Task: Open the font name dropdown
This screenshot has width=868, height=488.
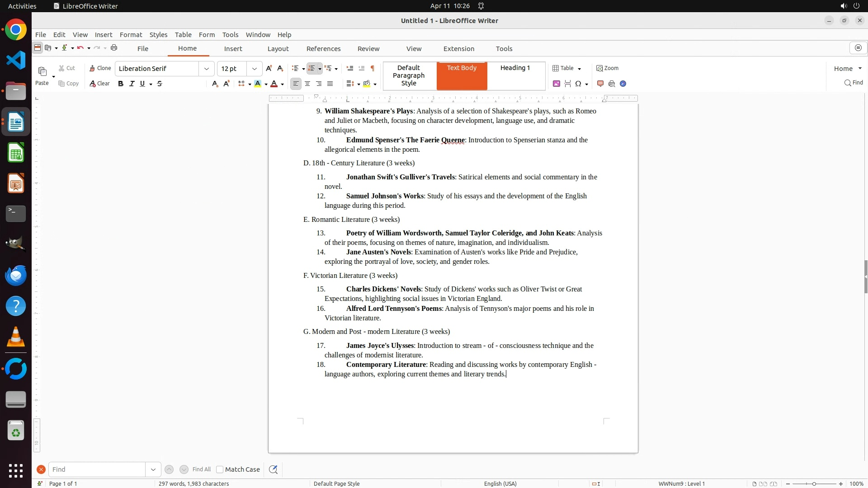Action: click(x=207, y=69)
